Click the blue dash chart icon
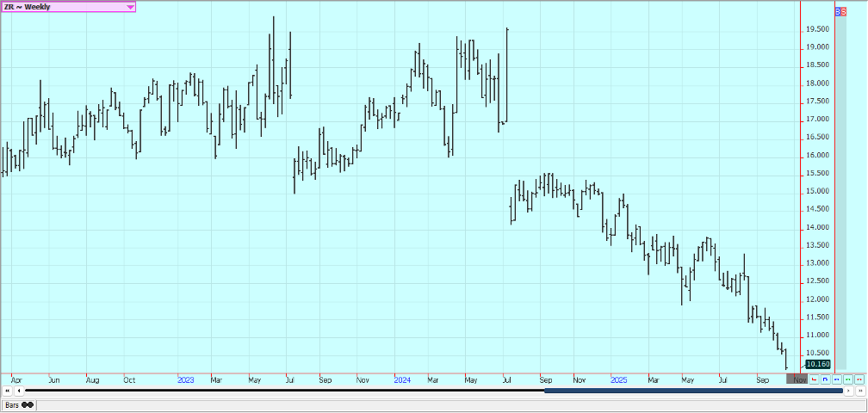868x413 pixels. (x=836, y=379)
